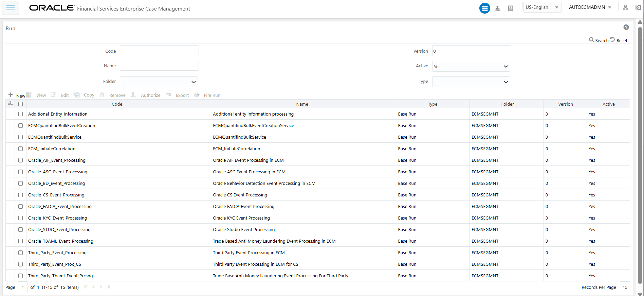This screenshot has height=296, width=644.
Task: Click the Fire Run icon
Action: (197, 95)
